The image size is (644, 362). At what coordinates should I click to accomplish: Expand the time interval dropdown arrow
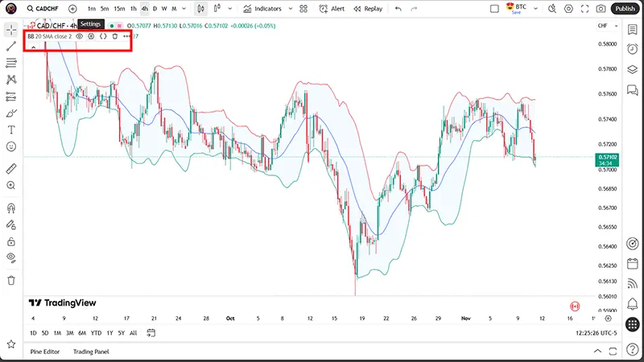coord(184,9)
